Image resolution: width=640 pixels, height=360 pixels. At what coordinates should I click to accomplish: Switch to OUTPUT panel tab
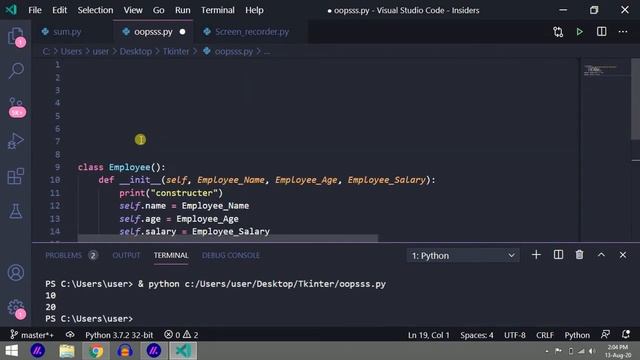(x=126, y=256)
